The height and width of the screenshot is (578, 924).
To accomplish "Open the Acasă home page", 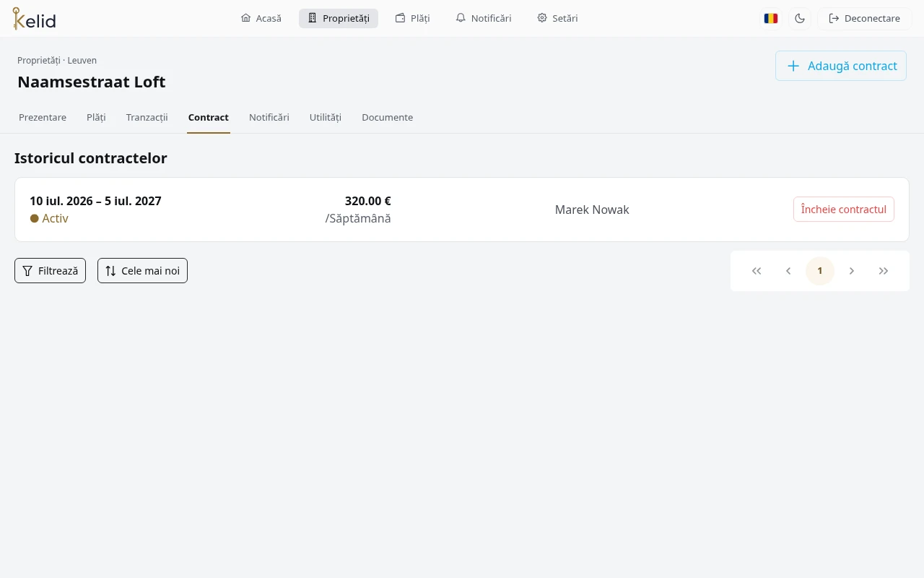I will click(x=261, y=18).
